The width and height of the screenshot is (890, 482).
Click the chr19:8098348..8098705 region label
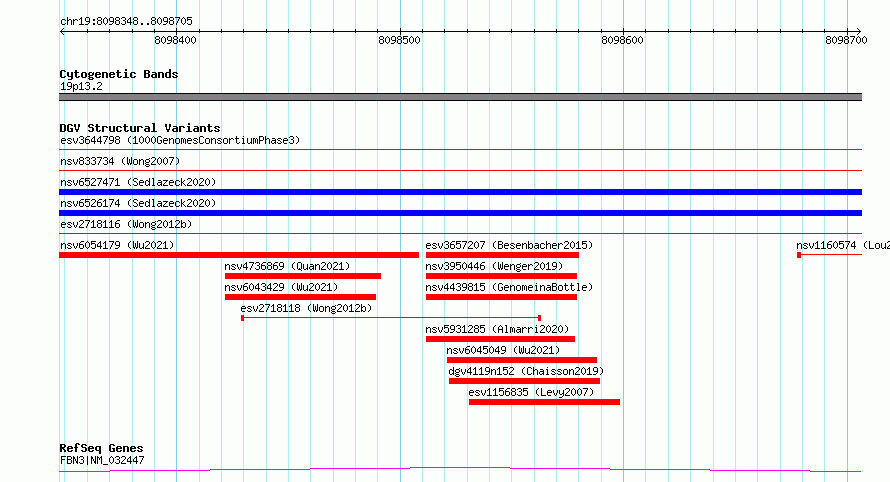pyautogui.click(x=126, y=22)
